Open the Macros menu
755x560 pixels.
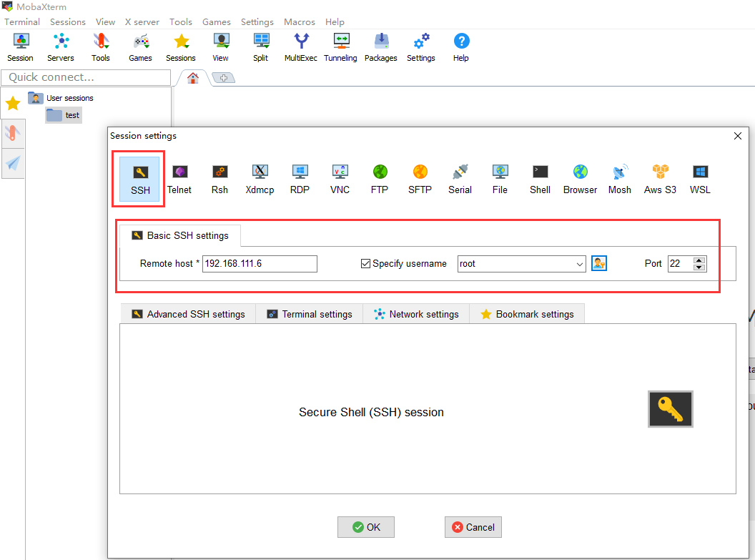tap(300, 21)
